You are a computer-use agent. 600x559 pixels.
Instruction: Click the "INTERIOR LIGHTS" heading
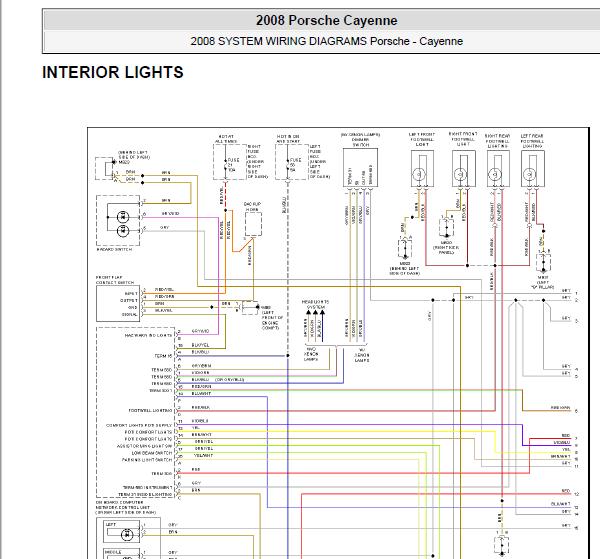[113, 72]
